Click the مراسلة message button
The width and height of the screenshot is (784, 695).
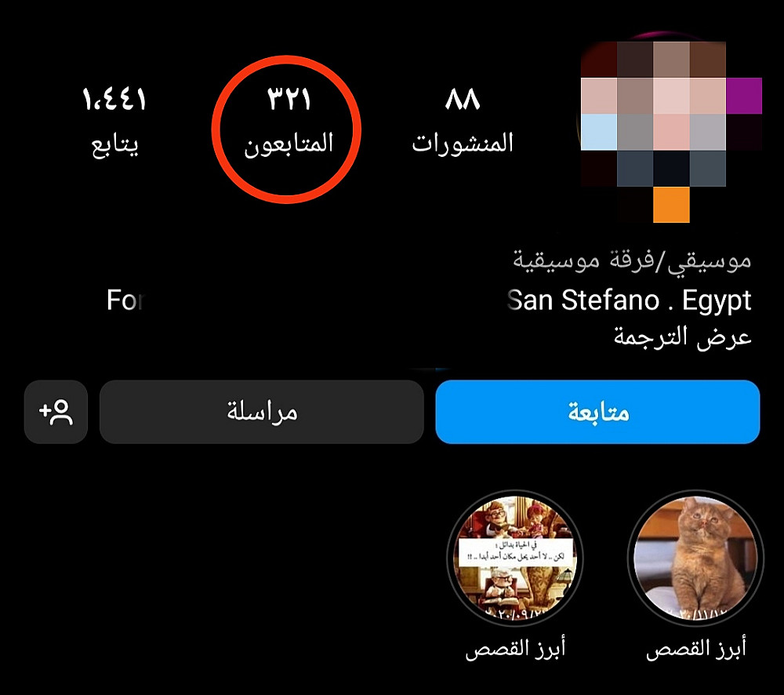pyautogui.click(x=262, y=412)
